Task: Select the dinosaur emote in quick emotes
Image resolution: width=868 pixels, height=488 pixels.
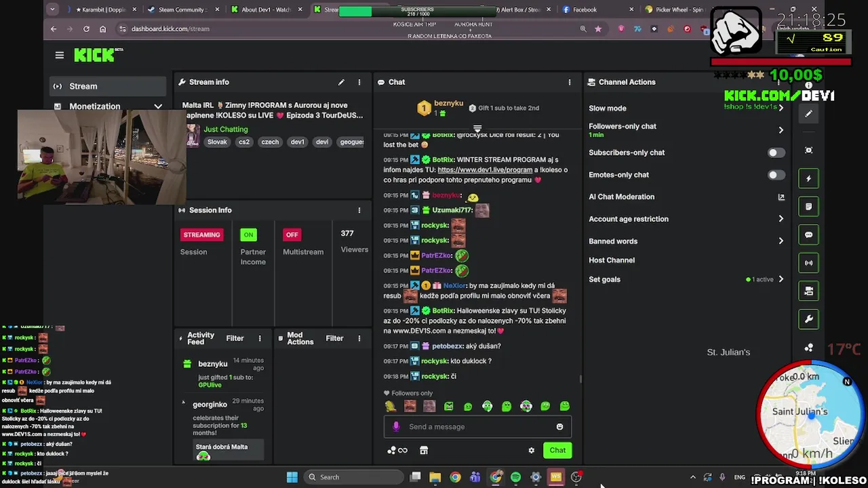Action: tap(391, 406)
